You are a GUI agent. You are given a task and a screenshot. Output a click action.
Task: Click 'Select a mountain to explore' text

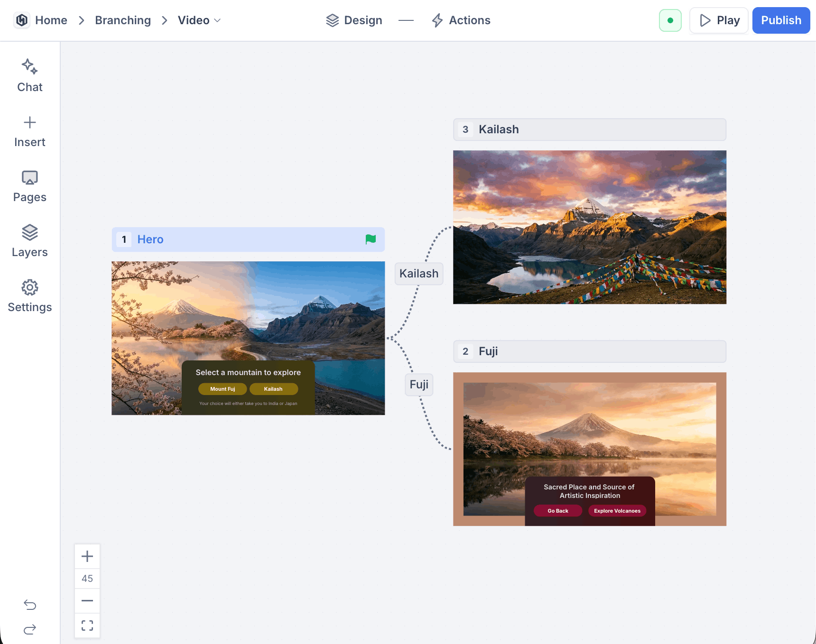click(x=248, y=373)
